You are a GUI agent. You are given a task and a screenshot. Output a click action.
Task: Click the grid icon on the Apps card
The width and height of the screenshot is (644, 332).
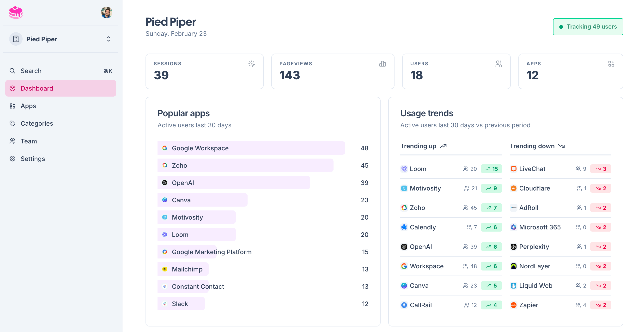click(612, 64)
